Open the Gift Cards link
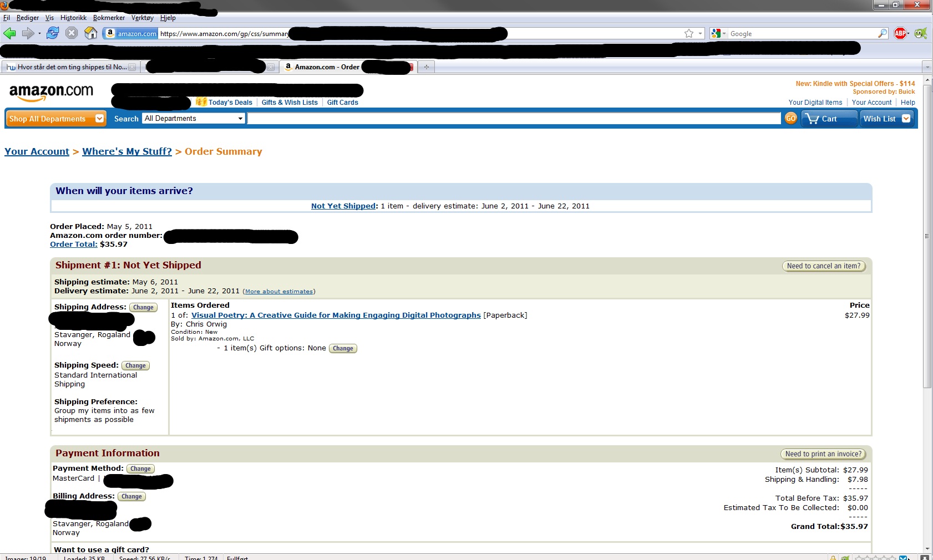Screen dimensions: 933x560 tap(343, 103)
